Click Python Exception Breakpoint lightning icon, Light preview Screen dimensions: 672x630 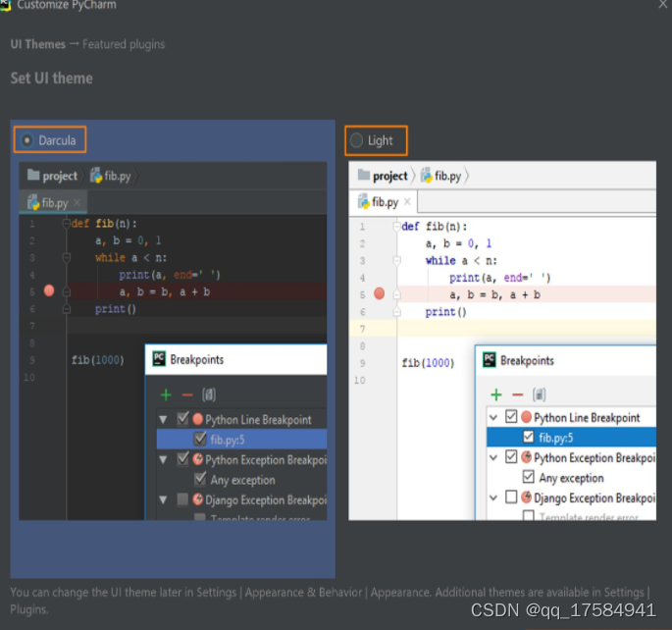[526, 457]
